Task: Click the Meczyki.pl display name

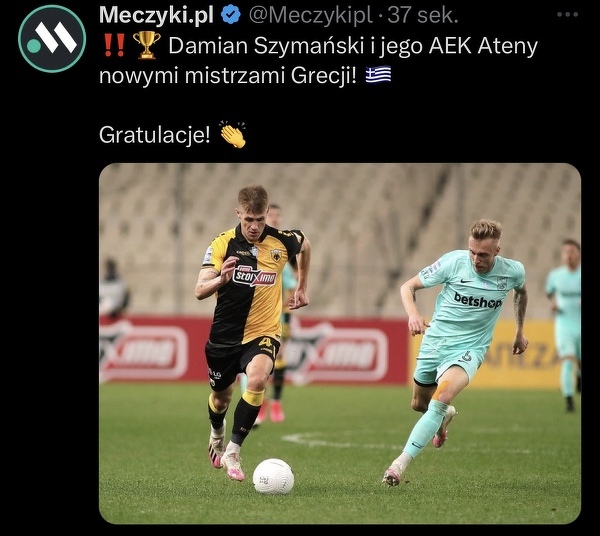Action: (156, 16)
